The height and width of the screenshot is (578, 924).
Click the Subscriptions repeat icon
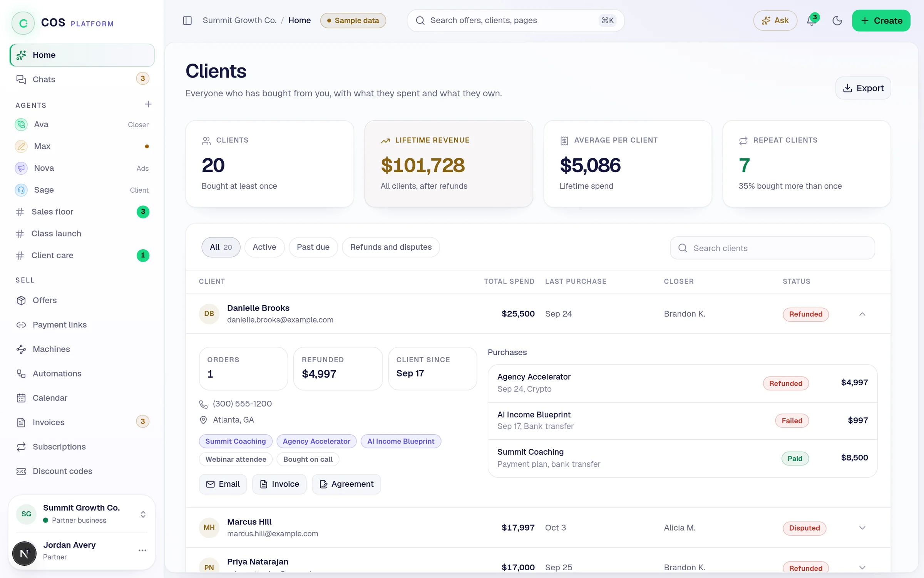pos(21,447)
